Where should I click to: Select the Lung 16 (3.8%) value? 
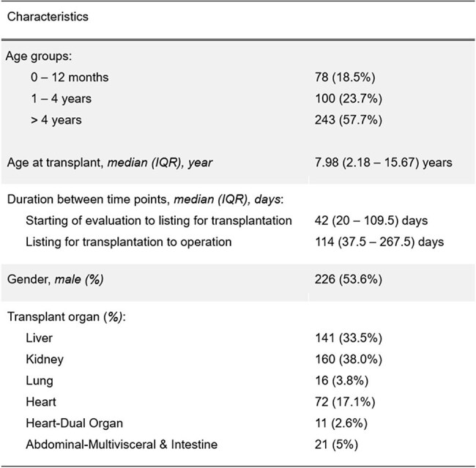pyautogui.click(x=341, y=381)
